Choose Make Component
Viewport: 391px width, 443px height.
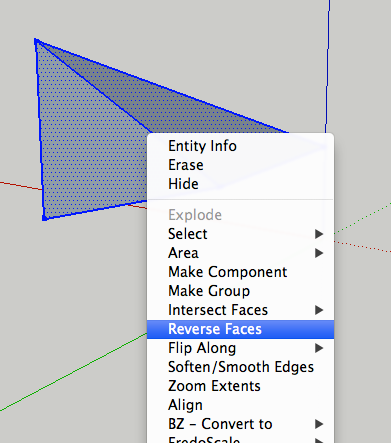(x=240, y=272)
